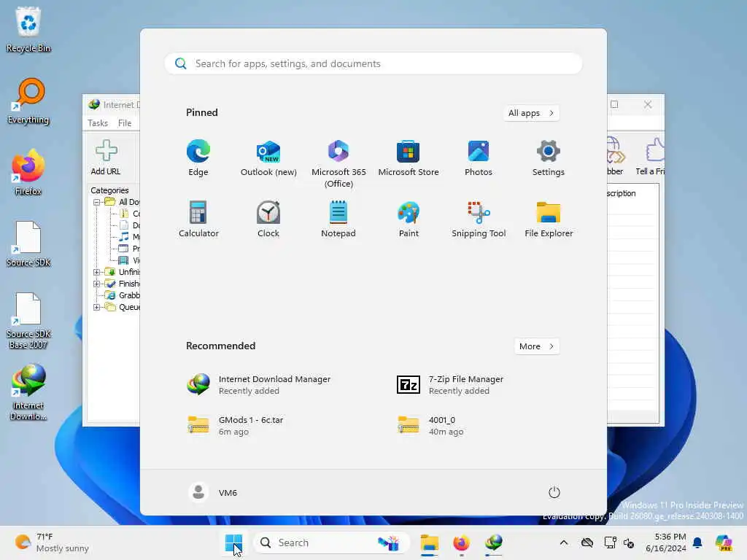Expand Unfinished category in IDM
The image size is (747, 560).
pos(97,272)
